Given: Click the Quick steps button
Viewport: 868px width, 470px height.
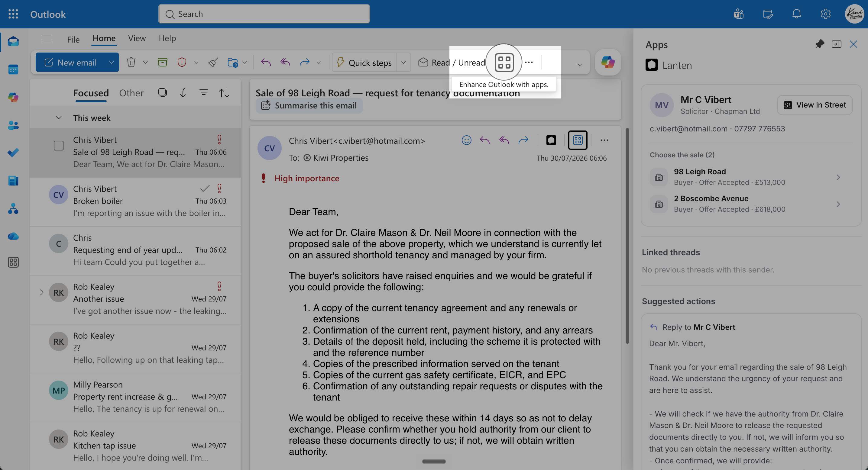Looking at the screenshot, I should pyautogui.click(x=364, y=63).
